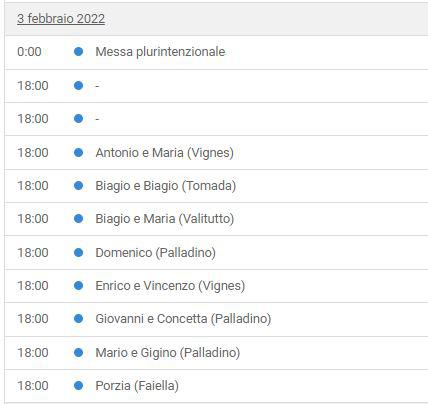Image resolution: width=428 pixels, height=404 pixels.
Task: Open Biagio e Biagio (Tomada) event
Action: [x=166, y=186]
